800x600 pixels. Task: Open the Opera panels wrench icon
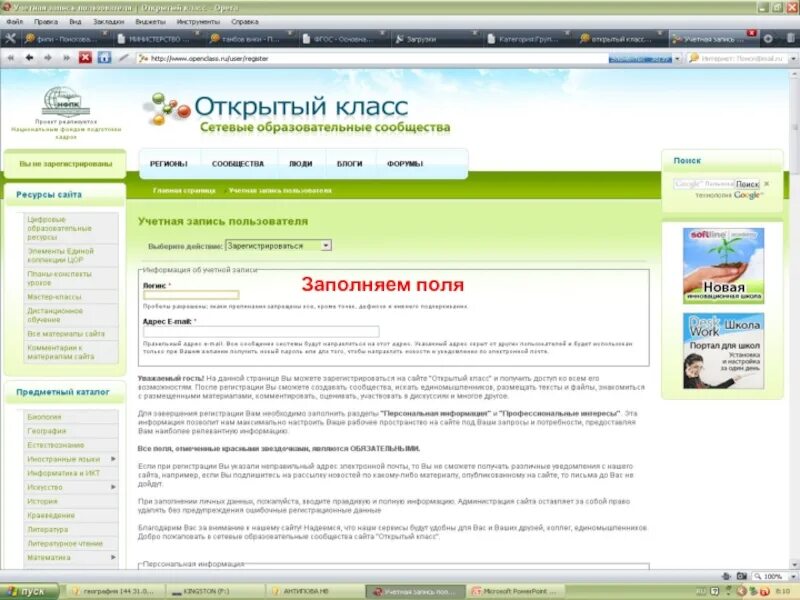point(10,39)
